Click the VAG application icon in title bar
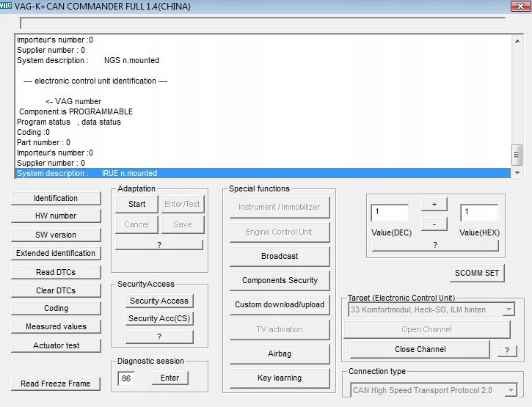The height and width of the screenshot is (407, 532). pyautogui.click(x=6, y=6)
